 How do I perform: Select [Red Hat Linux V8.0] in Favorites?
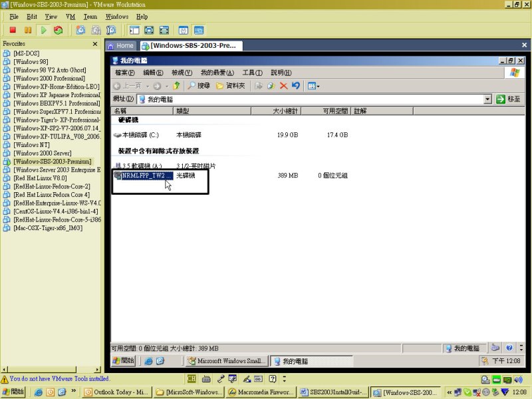pyautogui.click(x=40, y=178)
